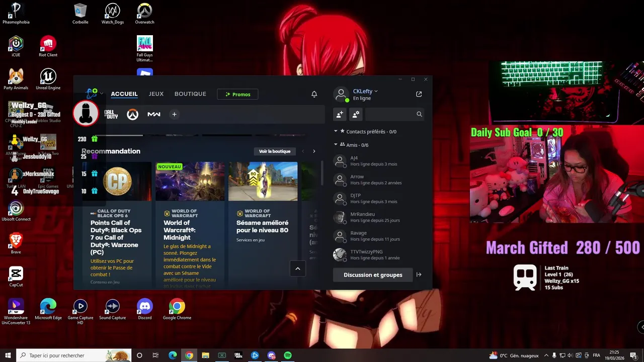
Task: Open the Battle.net logo menu
Action: pyautogui.click(x=94, y=94)
